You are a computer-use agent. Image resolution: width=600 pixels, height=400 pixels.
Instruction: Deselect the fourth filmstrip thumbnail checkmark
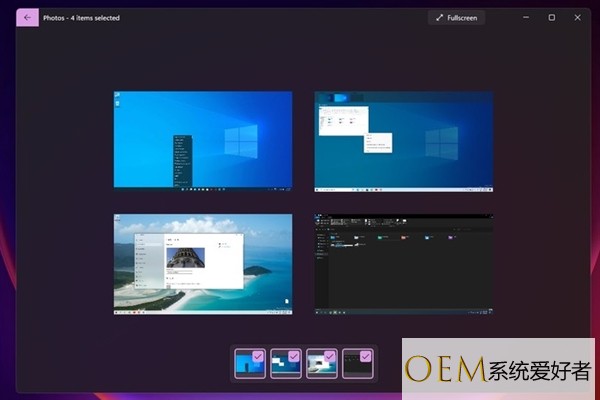366,355
